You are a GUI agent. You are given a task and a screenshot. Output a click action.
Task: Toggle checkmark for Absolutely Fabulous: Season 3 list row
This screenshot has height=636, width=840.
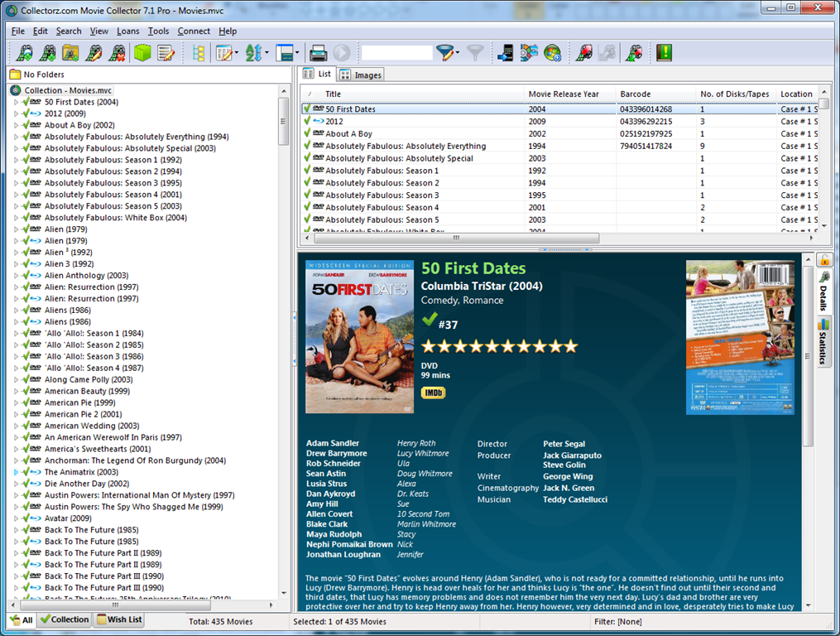click(x=307, y=195)
